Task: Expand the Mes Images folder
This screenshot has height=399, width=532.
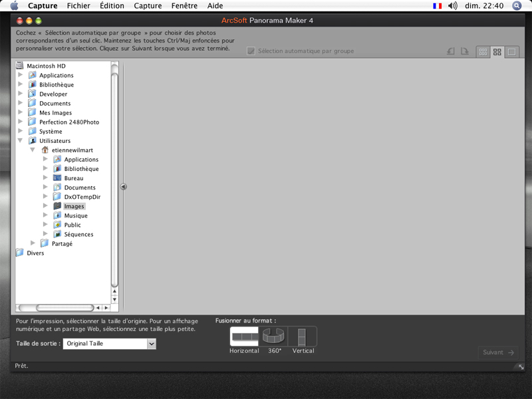Action: point(21,112)
